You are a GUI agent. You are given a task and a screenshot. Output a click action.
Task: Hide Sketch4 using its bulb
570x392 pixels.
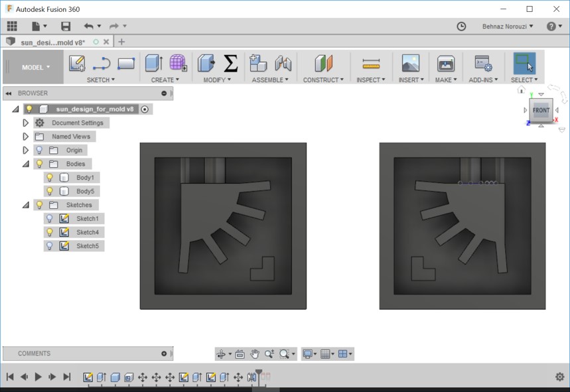(50, 232)
